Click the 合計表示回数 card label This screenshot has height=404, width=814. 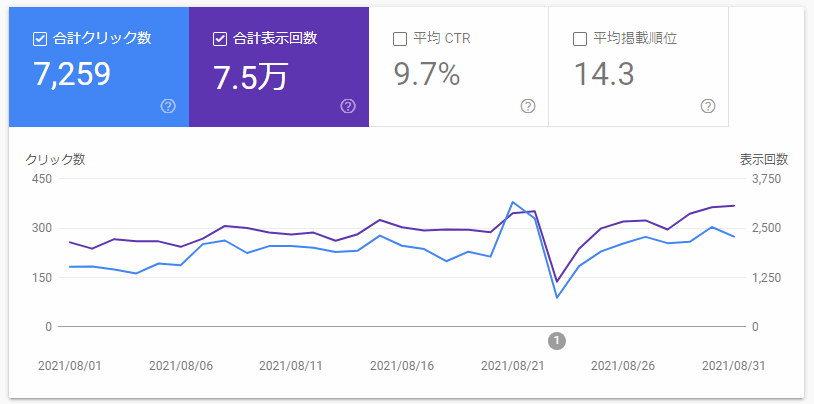(x=275, y=39)
